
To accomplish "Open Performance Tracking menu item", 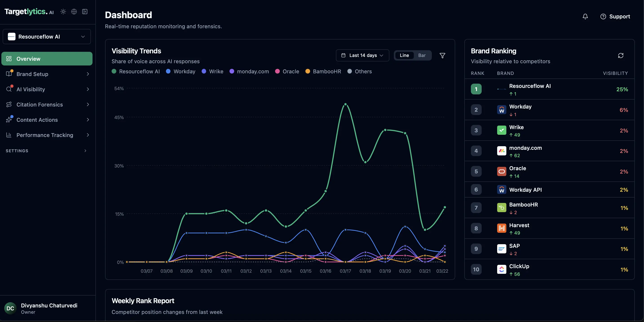I will pyautogui.click(x=47, y=135).
